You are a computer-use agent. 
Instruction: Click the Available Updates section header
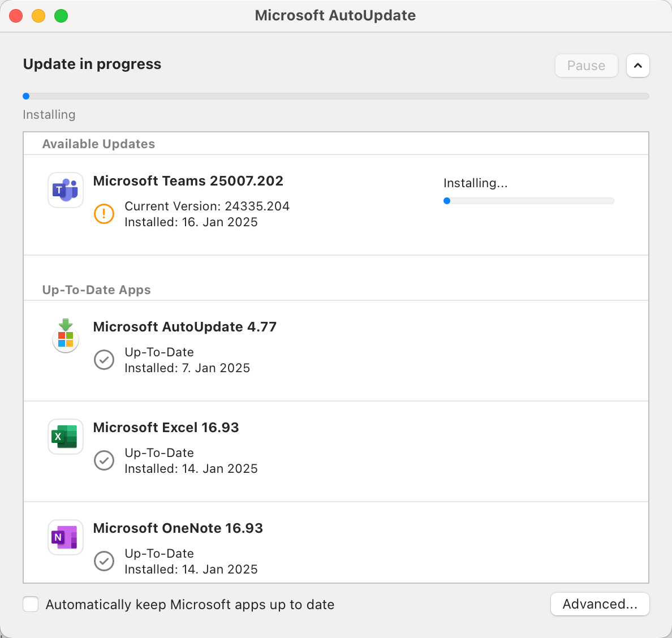click(98, 144)
